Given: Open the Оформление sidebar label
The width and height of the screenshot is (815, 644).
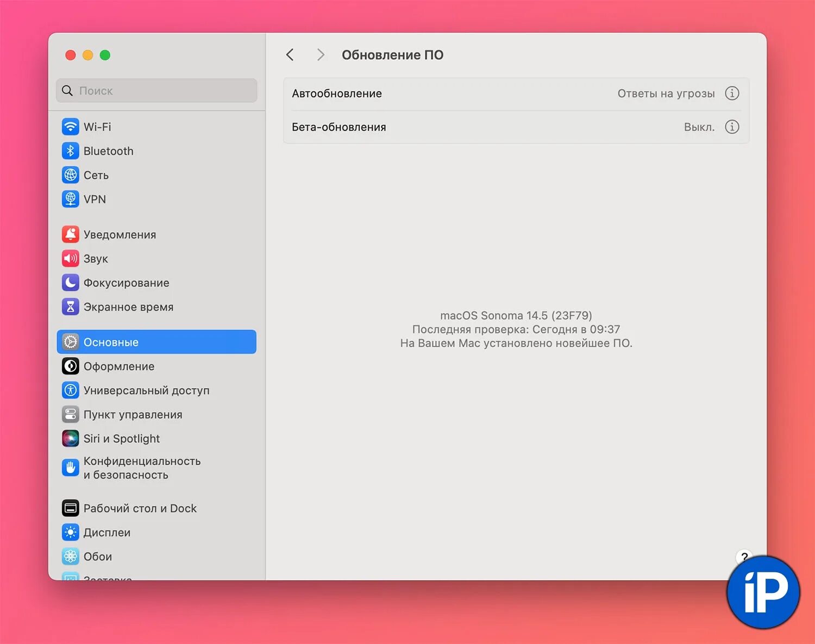Looking at the screenshot, I should (x=119, y=366).
